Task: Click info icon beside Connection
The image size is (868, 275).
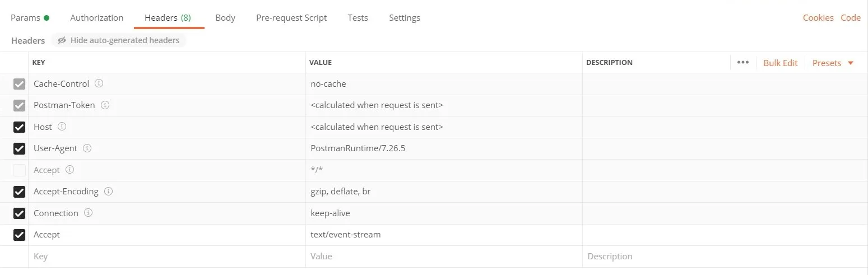Action: click(x=89, y=213)
